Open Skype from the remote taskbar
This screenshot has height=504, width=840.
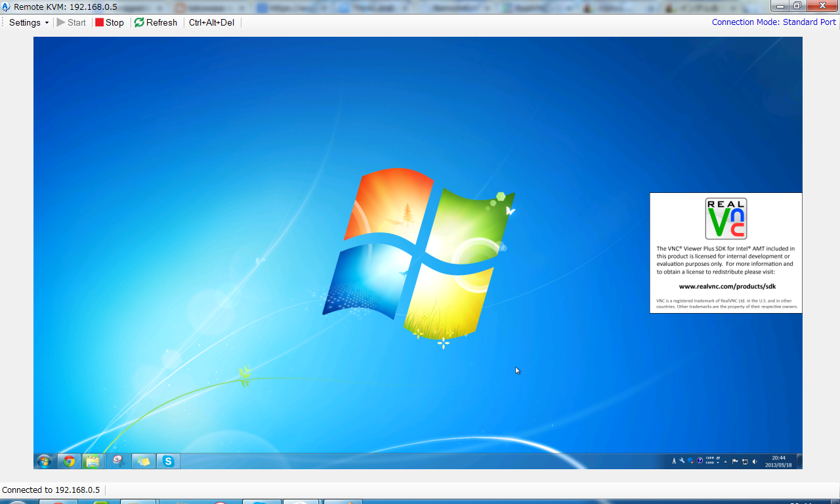(x=169, y=461)
